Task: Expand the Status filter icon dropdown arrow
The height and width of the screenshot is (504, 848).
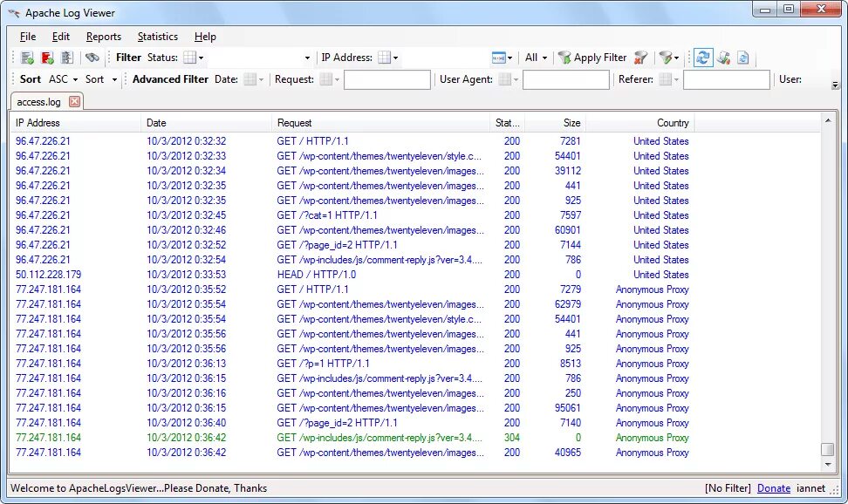Action: (202, 58)
